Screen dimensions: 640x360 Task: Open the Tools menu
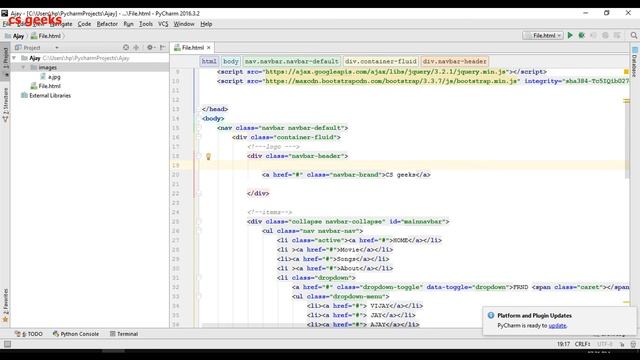[x=146, y=24]
